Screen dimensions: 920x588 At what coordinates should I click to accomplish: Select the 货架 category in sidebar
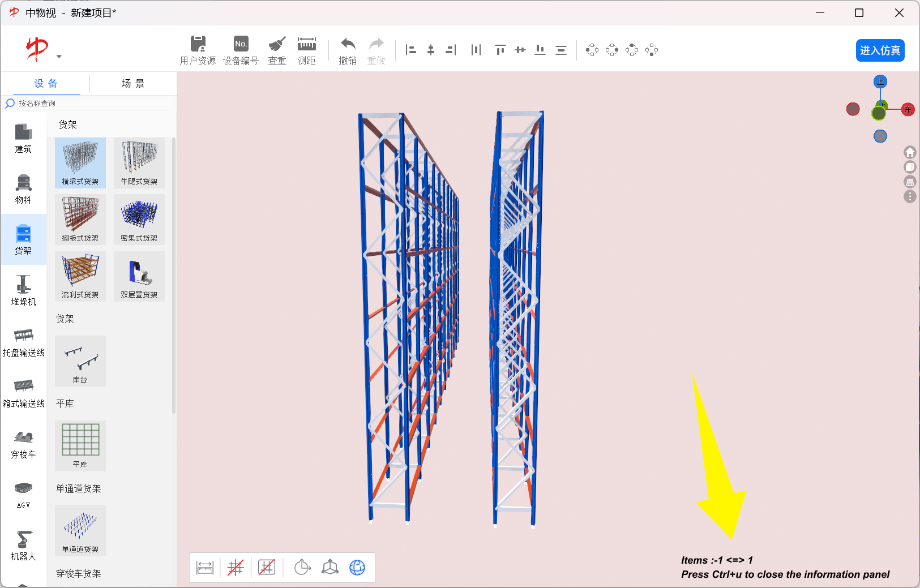coord(23,240)
